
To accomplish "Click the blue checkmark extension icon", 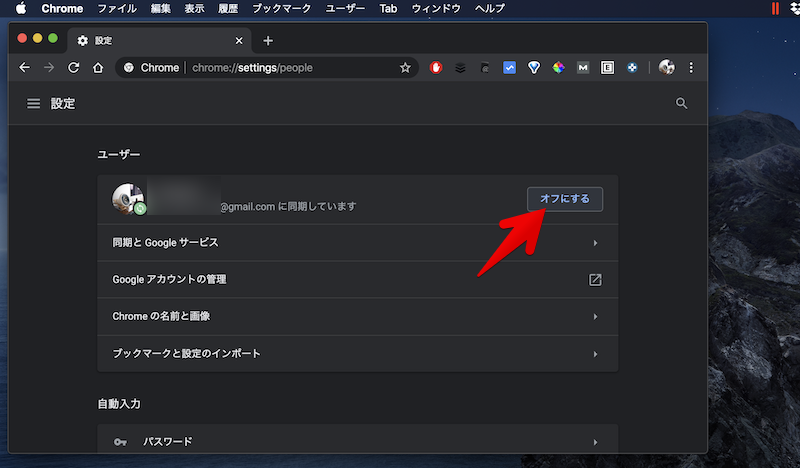I will point(509,68).
